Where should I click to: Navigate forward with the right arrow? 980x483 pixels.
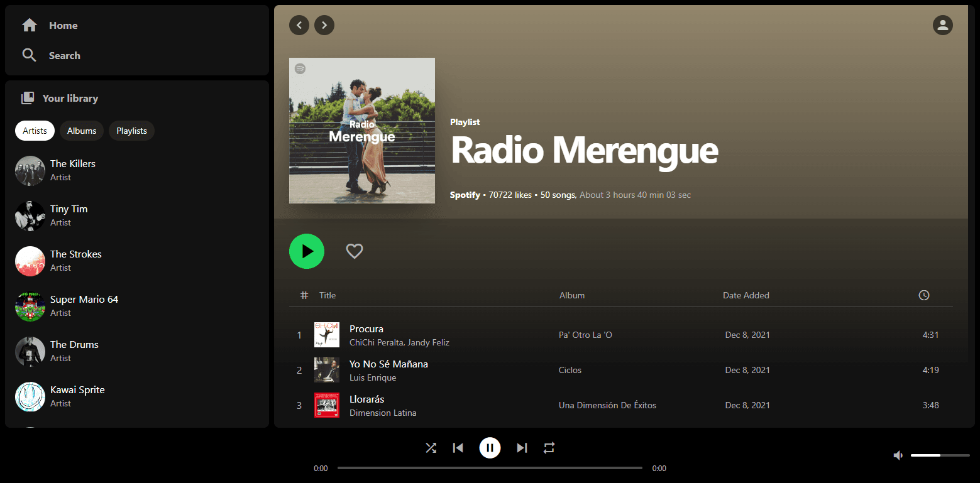coord(324,25)
